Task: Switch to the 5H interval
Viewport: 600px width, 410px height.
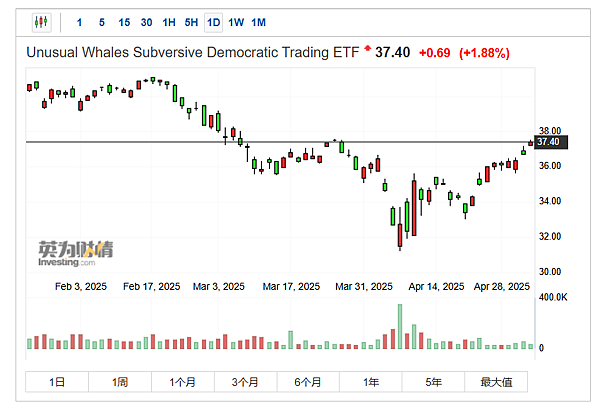Action: pos(191,23)
